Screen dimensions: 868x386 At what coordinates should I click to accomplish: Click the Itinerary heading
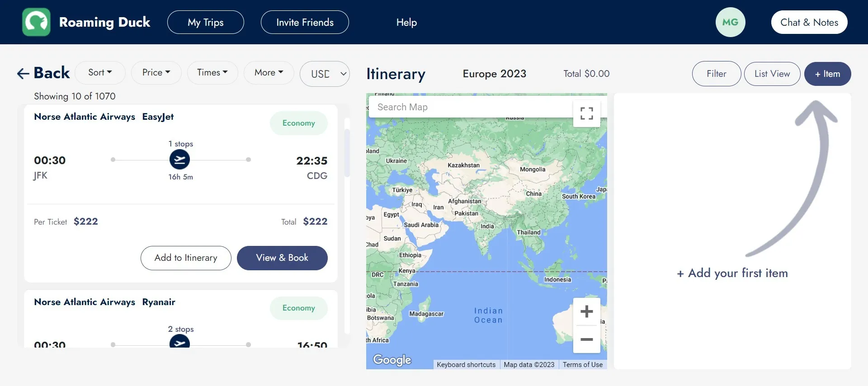tap(396, 74)
